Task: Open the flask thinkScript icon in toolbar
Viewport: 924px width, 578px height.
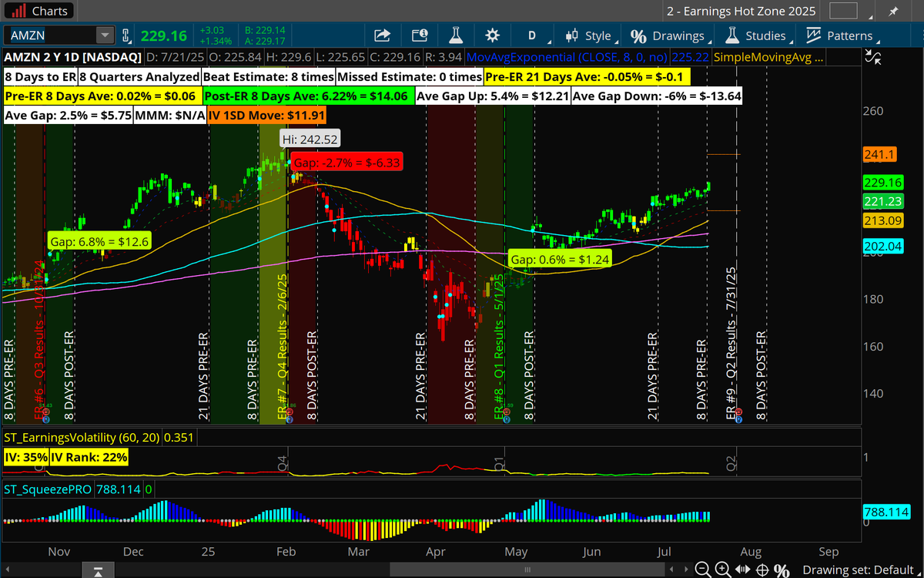Action: (456, 35)
